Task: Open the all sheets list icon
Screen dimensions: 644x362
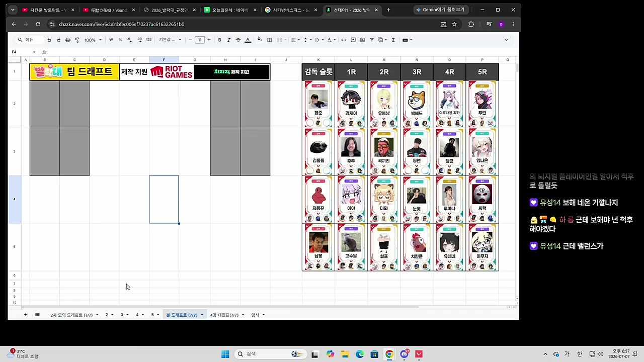Action: click(x=37, y=315)
